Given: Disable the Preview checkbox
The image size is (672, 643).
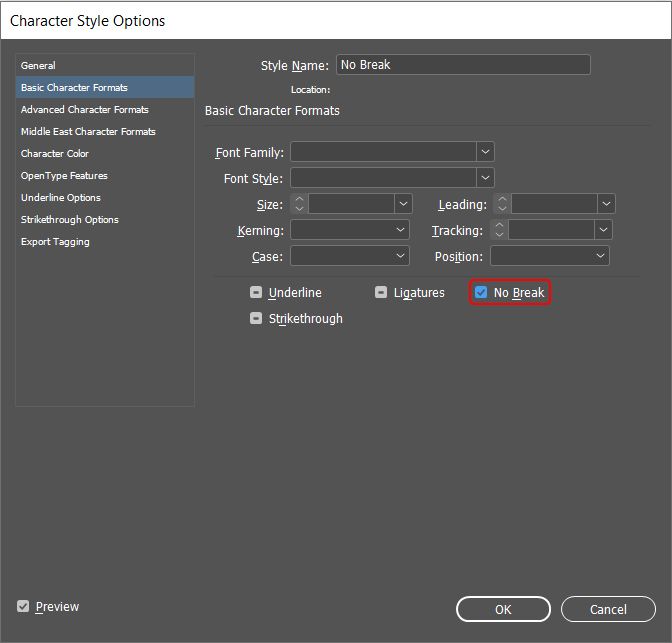Looking at the screenshot, I should 23,606.
